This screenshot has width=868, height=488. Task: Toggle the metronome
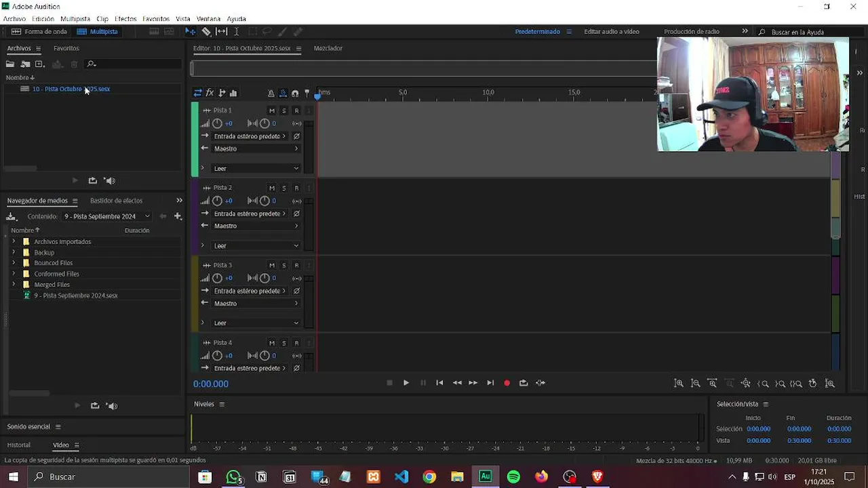pyautogui.click(x=271, y=93)
